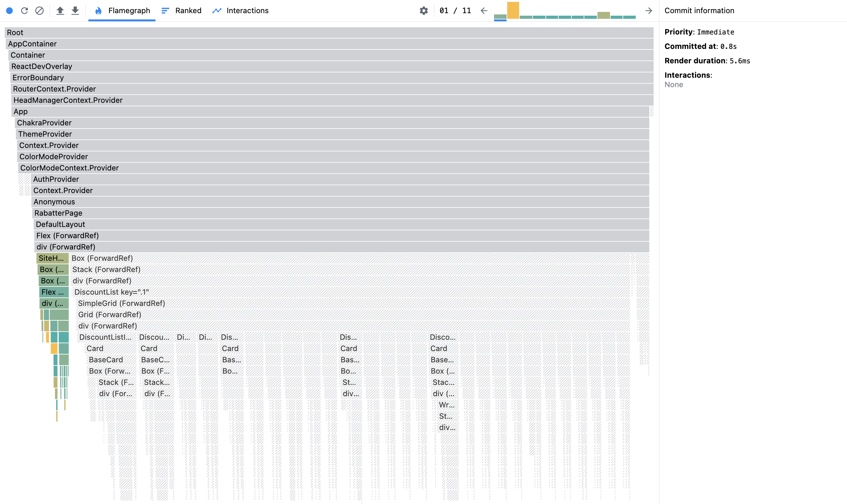Select the DiscountListI... bar

click(107, 337)
